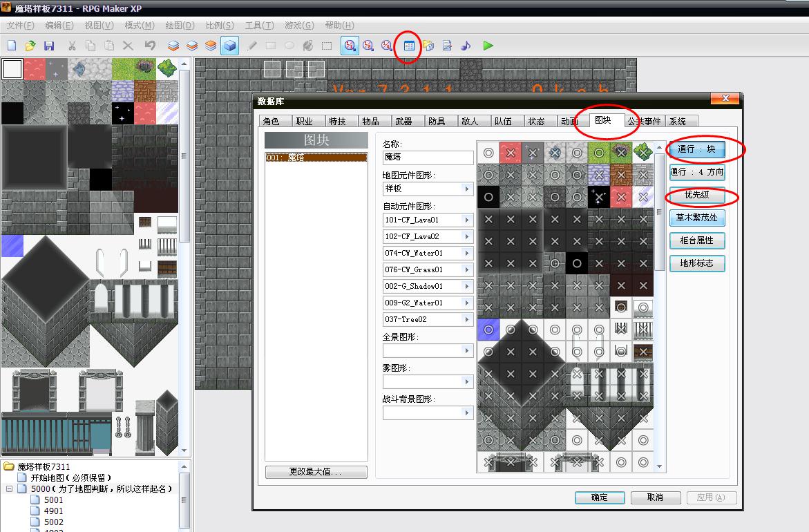Click the 通行 : 4 方向 button

pos(697,172)
